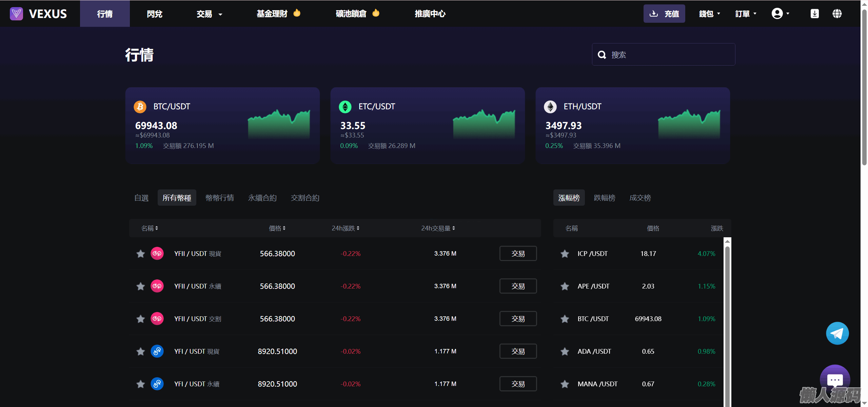The height and width of the screenshot is (407, 868).
Task: Star the YFI / USDT 永續 row
Action: tap(140, 384)
